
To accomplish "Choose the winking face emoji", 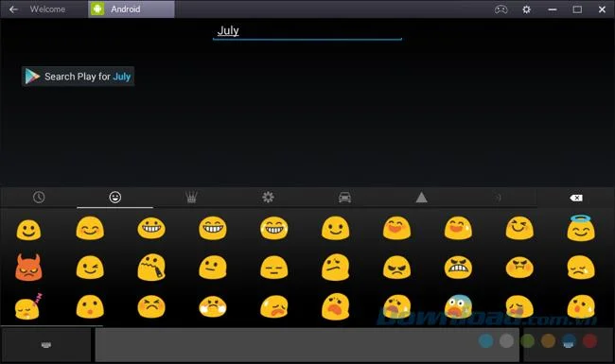I will [x=90, y=268].
